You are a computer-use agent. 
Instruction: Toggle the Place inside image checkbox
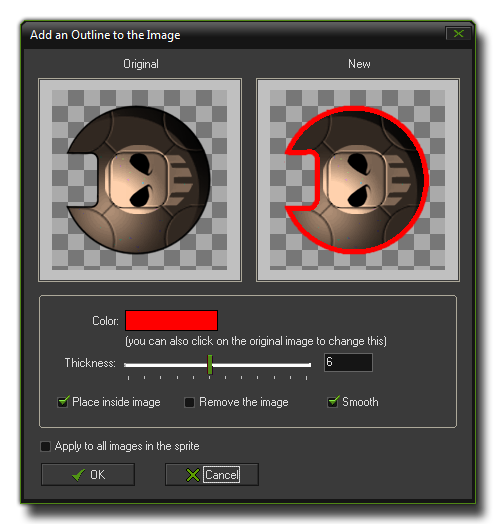point(63,402)
